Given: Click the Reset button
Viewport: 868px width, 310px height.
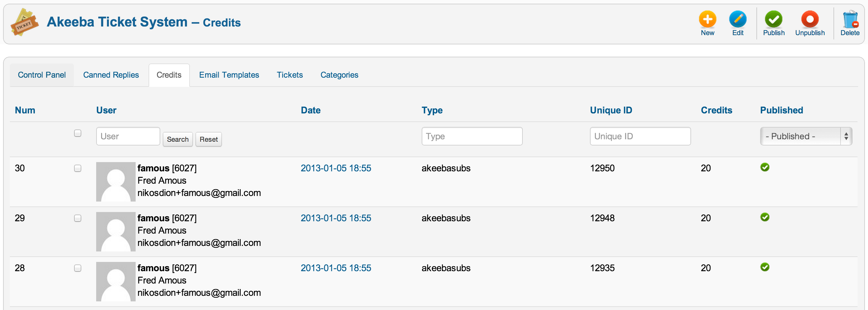Looking at the screenshot, I should [209, 139].
